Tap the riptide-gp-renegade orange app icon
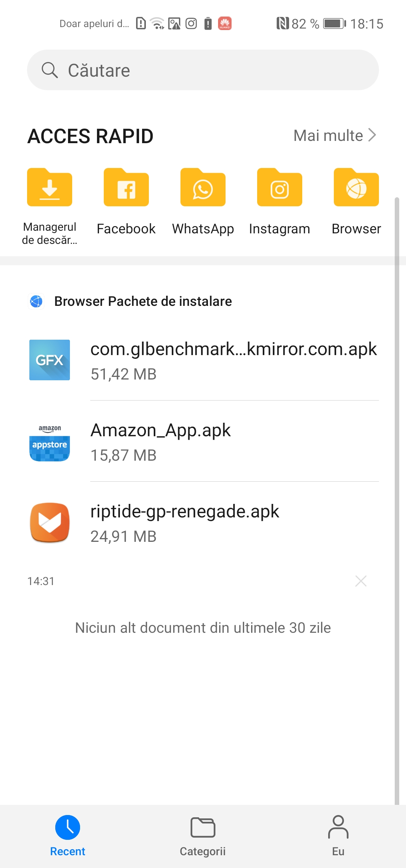The height and width of the screenshot is (868, 406). pos(50,522)
